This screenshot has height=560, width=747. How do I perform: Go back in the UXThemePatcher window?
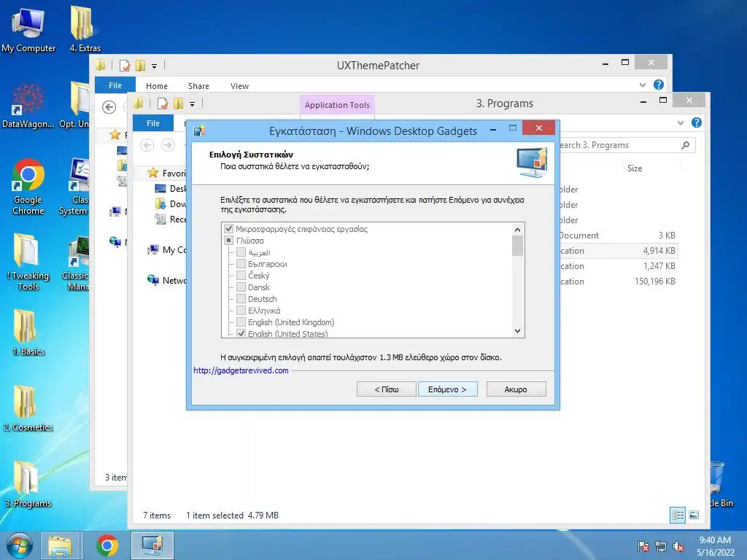(x=109, y=107)
